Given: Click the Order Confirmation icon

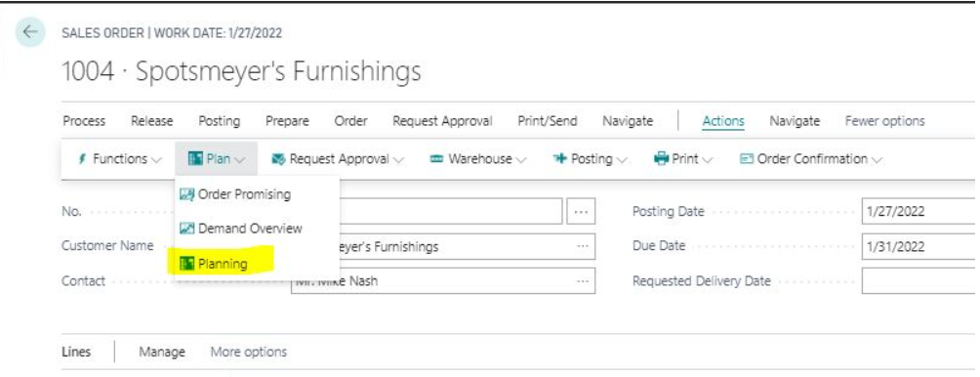Looking at the screenshot, I should point(747,159).
